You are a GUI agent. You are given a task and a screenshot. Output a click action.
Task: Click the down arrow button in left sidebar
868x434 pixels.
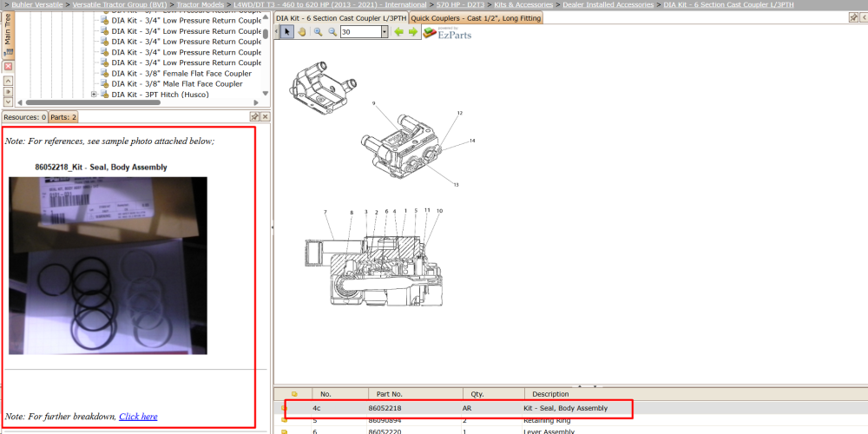[x=8, y=102]
